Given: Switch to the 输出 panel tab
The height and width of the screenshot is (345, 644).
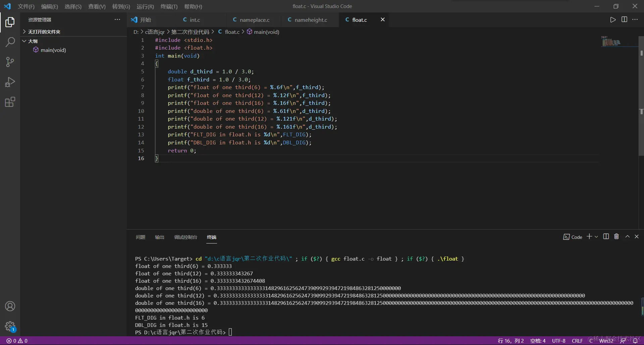Looking at the screenshot, I should (159, 237).
